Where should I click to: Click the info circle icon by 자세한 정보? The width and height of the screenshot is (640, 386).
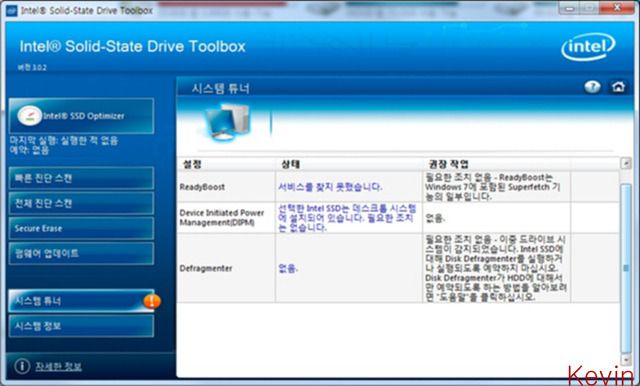[22, 366]
